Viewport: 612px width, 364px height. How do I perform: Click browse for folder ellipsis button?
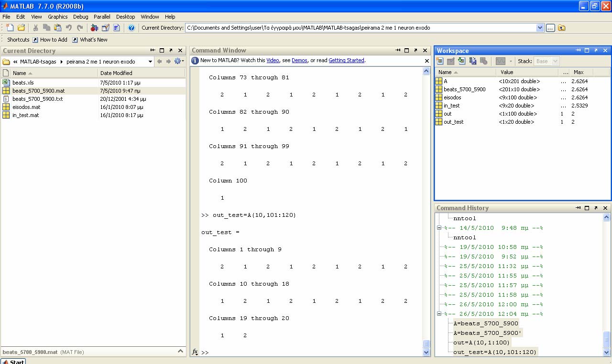550,28
